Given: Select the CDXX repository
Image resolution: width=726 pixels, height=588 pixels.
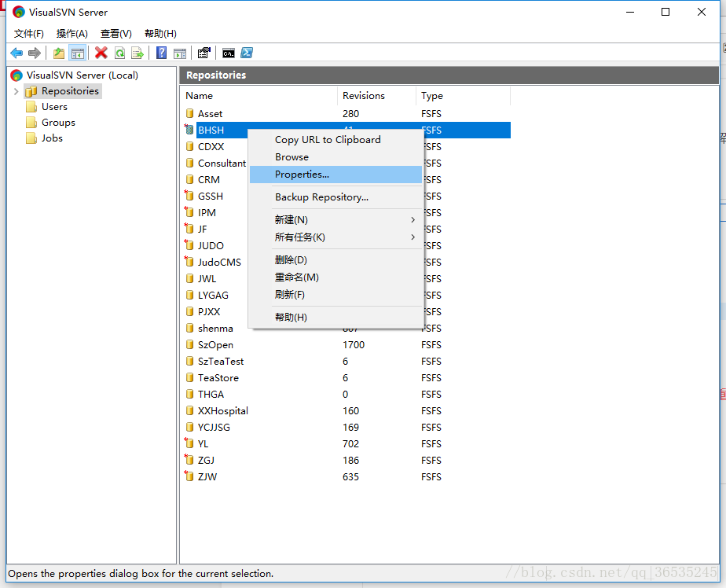Looking at the screenshot, I should point(211,146).
